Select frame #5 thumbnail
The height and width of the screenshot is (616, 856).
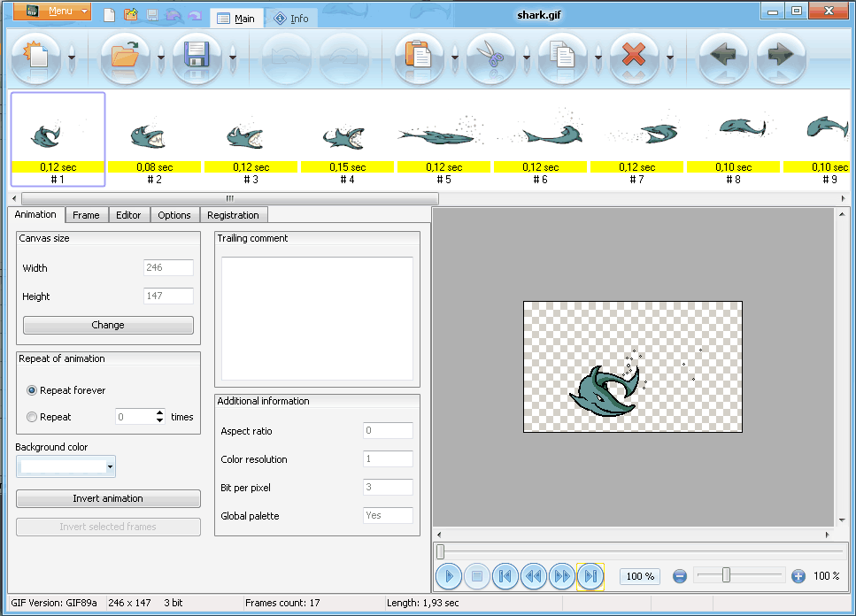point(443,139)
